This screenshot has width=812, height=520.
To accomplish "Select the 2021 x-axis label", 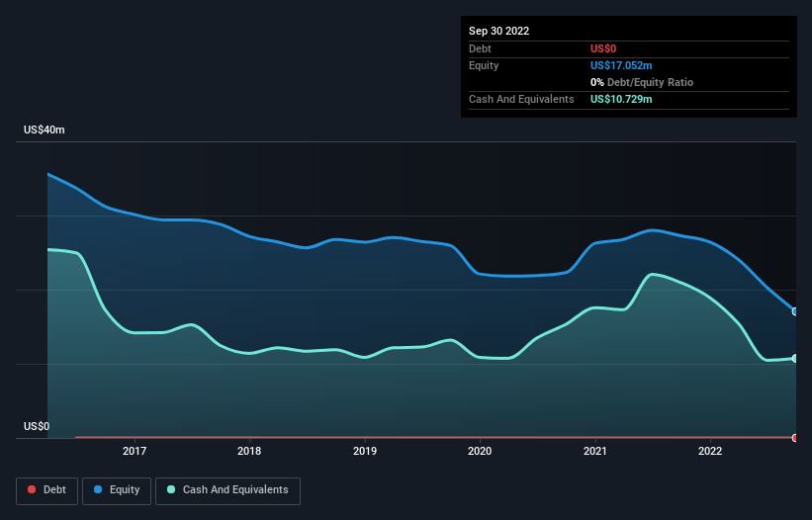I will point(595,451).
